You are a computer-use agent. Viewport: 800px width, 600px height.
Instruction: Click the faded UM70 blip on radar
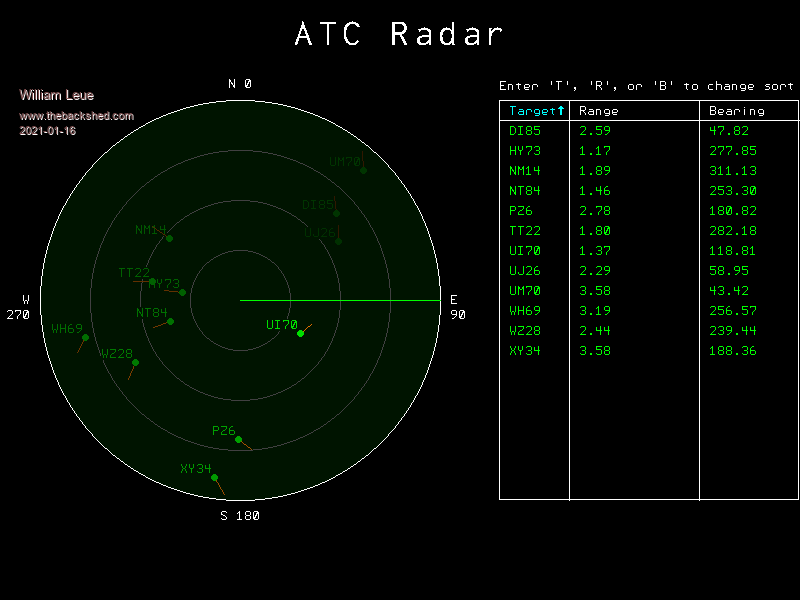(363, 170)
